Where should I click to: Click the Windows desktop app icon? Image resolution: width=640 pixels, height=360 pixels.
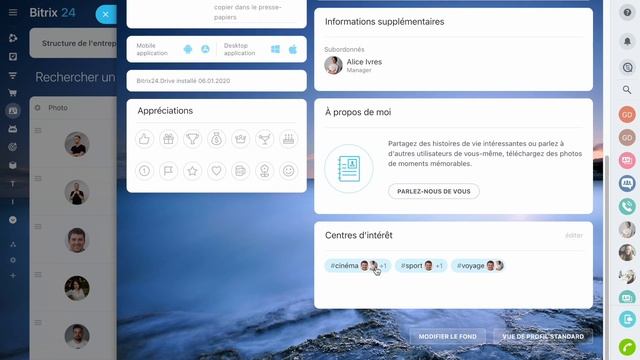coord(276,49)
